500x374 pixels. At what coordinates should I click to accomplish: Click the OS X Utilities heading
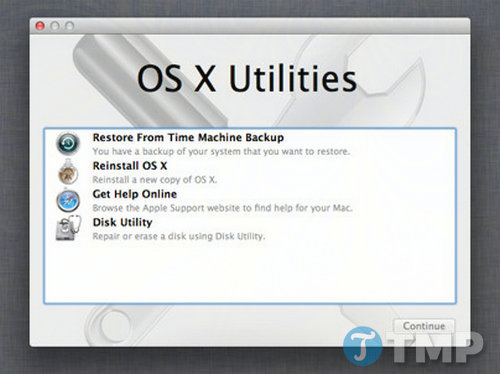pyautogui.click(x=247, y=79)
